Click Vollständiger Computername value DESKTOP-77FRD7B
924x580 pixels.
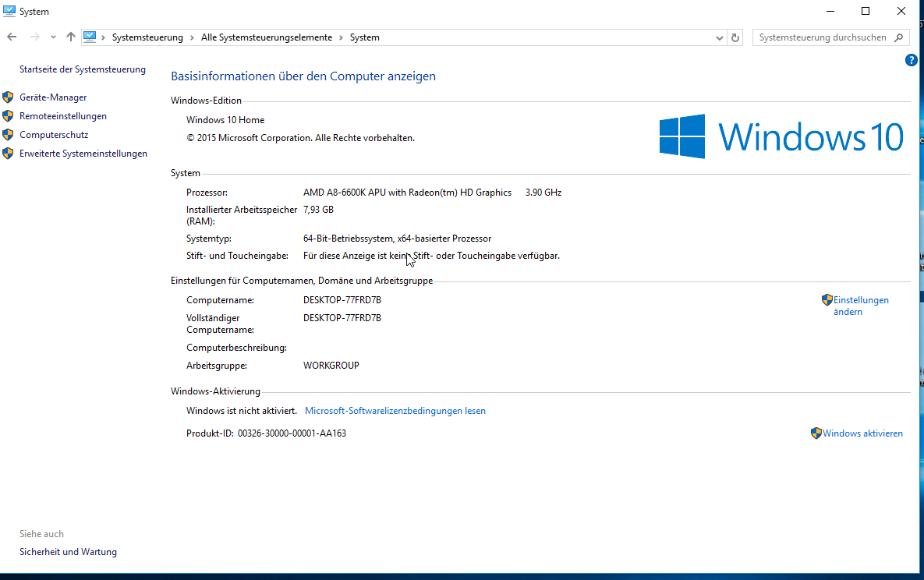[x=342, y=318]
